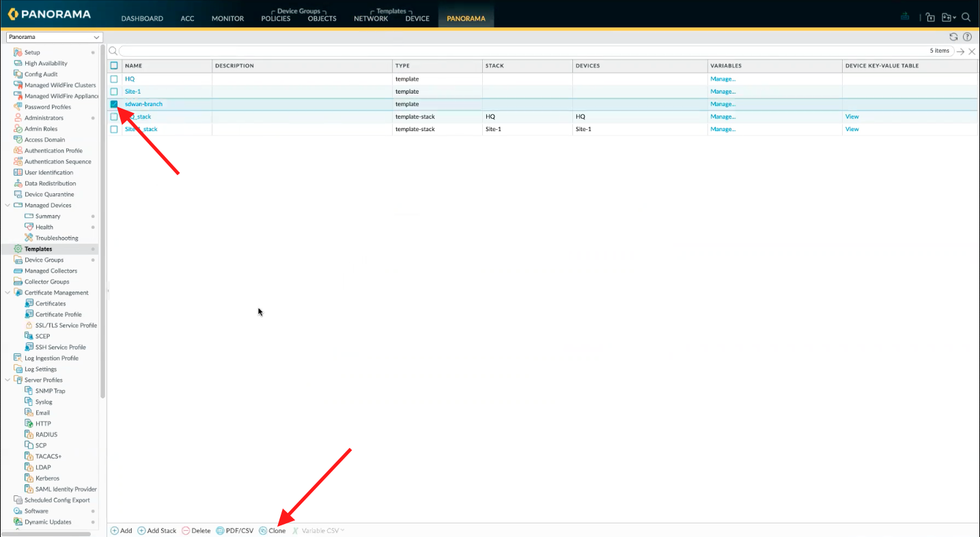Image resolution: width=980 pixels, height=537 pixels.
Task: Collapse the Server Profiles tree node
Action: coord(8,380)
